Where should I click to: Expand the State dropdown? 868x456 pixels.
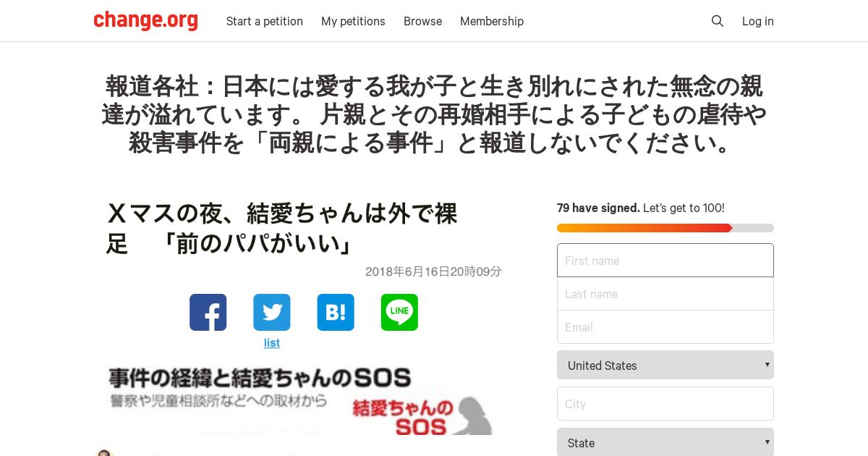pos(665,442)
